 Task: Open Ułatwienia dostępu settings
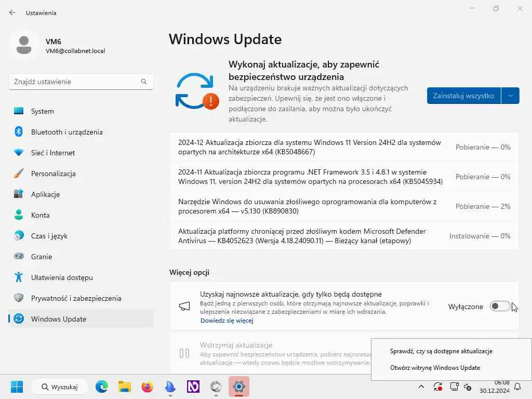coord(81,277)
